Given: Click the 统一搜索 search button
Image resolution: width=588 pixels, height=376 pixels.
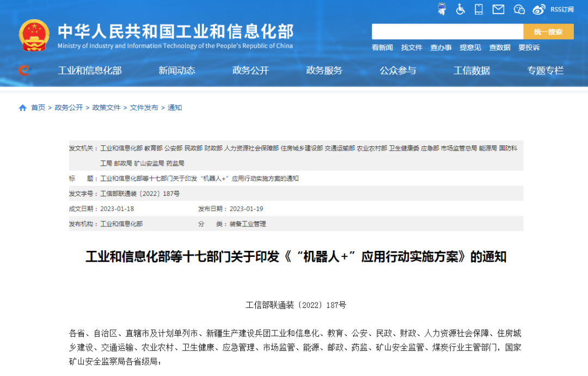Looking at the screenshot, I should (x=548, y=32).
